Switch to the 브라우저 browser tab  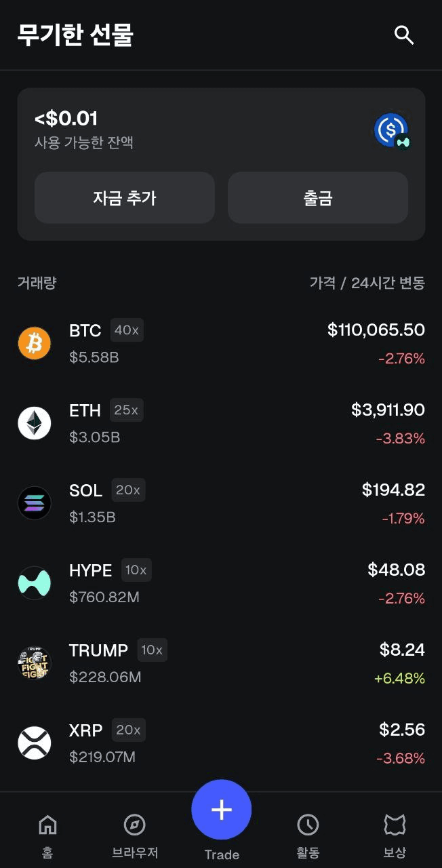[134, 834]
